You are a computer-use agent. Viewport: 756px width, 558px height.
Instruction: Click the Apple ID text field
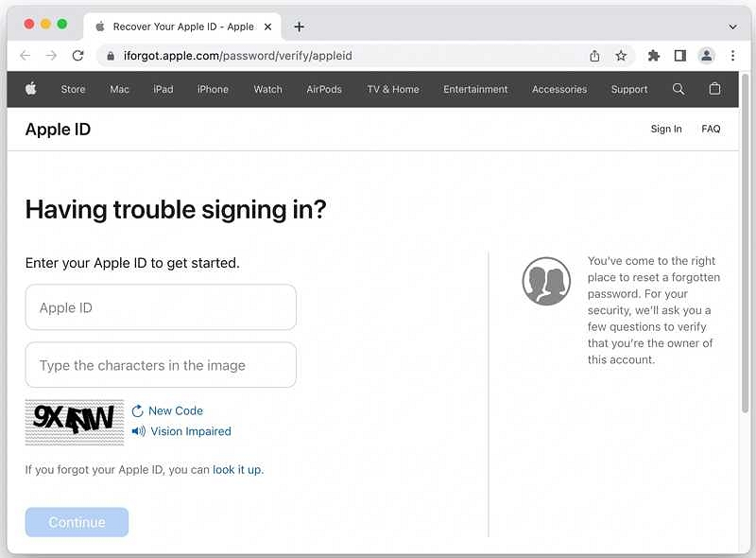161,307
